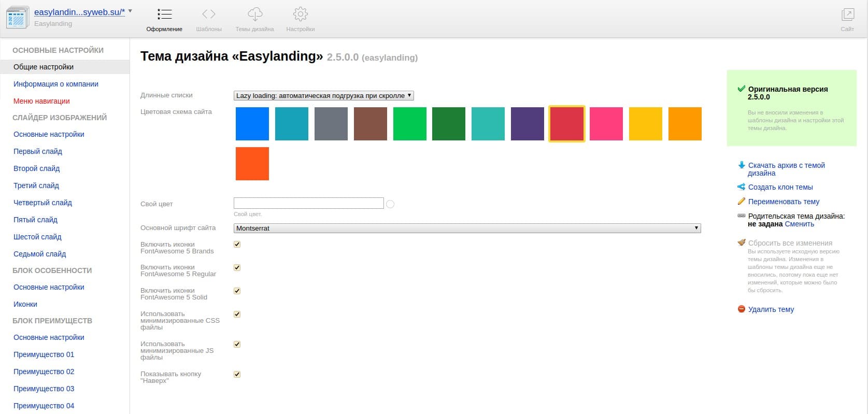Click the Переименовать тему link
Viewport: 868px width, 414px height.
pos(784,202)
